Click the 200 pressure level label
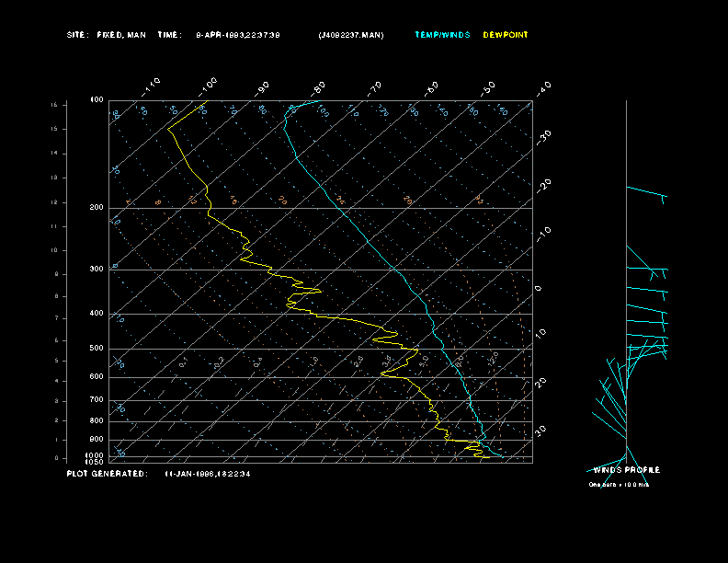The image size is (728, 563). 97,207
